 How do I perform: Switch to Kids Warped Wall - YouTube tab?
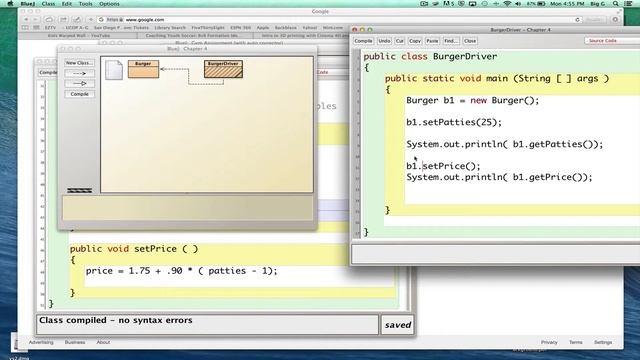click(78, 36)
